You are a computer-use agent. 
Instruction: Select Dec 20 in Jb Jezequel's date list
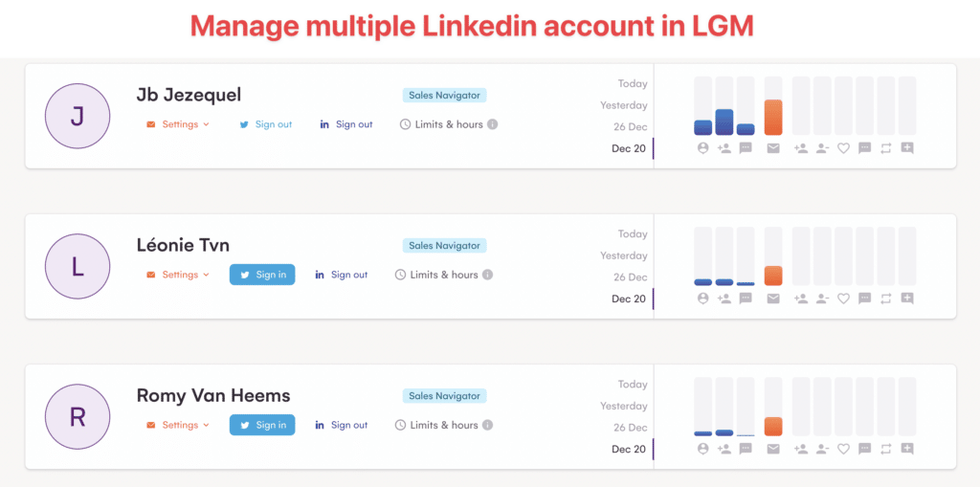629,149
